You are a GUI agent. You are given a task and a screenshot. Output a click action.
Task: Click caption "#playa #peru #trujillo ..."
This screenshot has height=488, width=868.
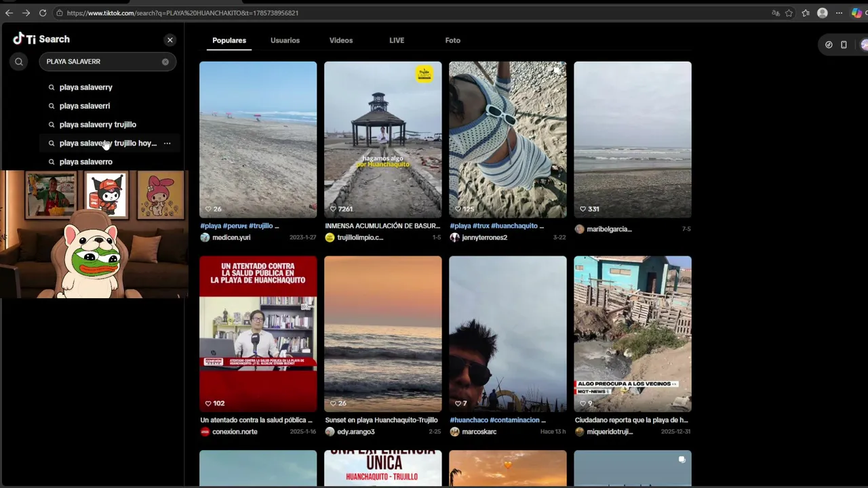pos(239,226)
